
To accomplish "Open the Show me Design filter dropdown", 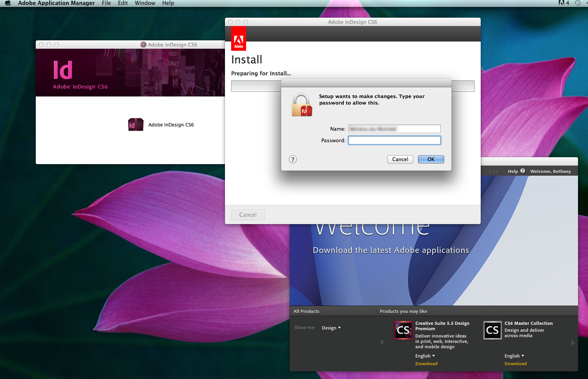I will coord(331,327).
